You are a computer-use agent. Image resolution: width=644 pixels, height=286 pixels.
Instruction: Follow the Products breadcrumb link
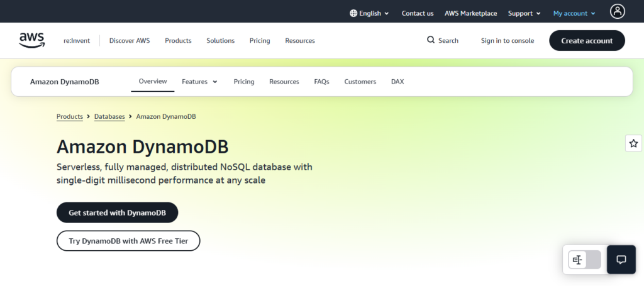70,116
